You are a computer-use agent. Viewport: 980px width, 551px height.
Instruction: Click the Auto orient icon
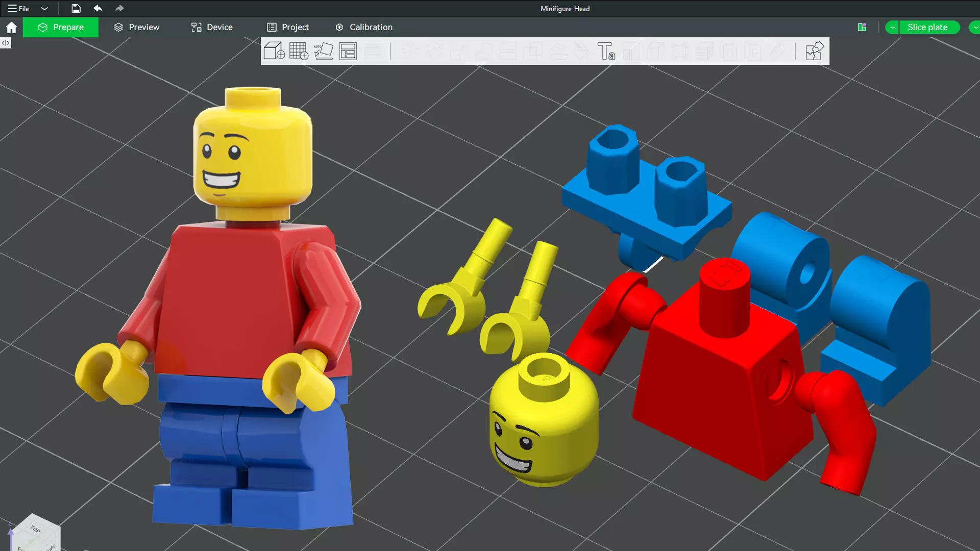323,51
